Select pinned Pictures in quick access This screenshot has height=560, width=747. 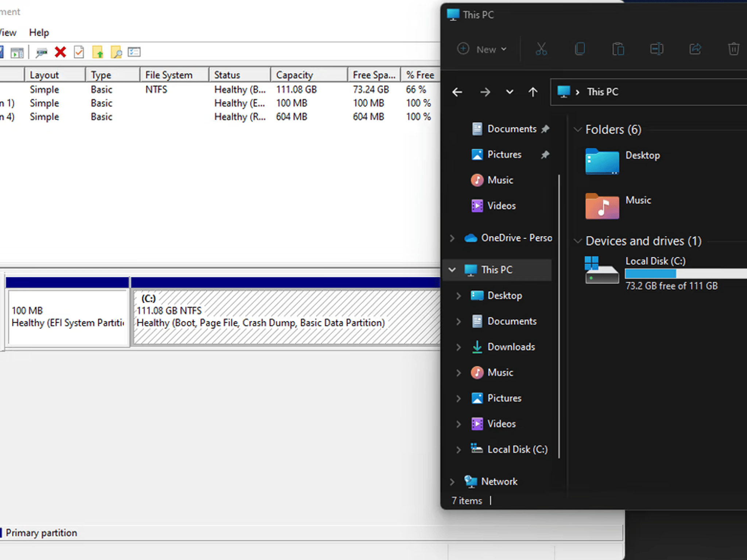point(504,155)
